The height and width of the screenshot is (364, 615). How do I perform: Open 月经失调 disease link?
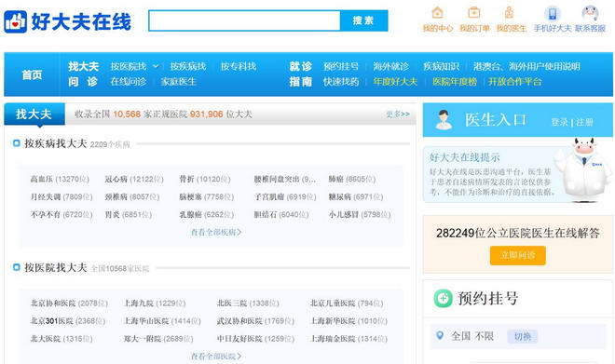(x=45, y=196)
